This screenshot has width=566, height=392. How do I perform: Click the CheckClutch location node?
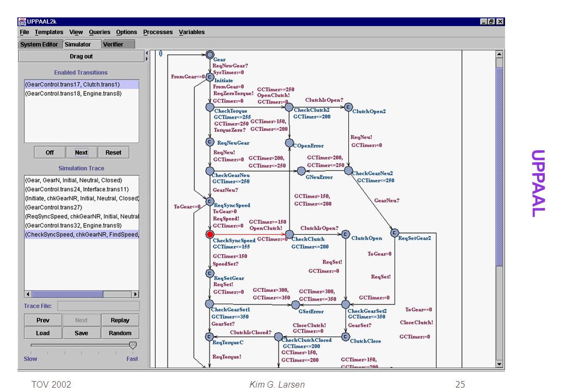289,234
